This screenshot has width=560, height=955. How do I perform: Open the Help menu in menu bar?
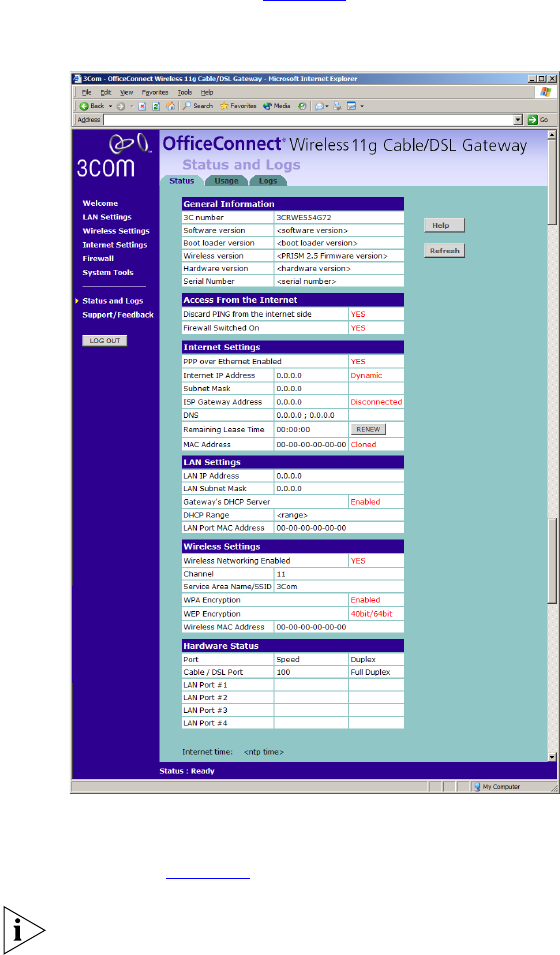coord(207,93)
